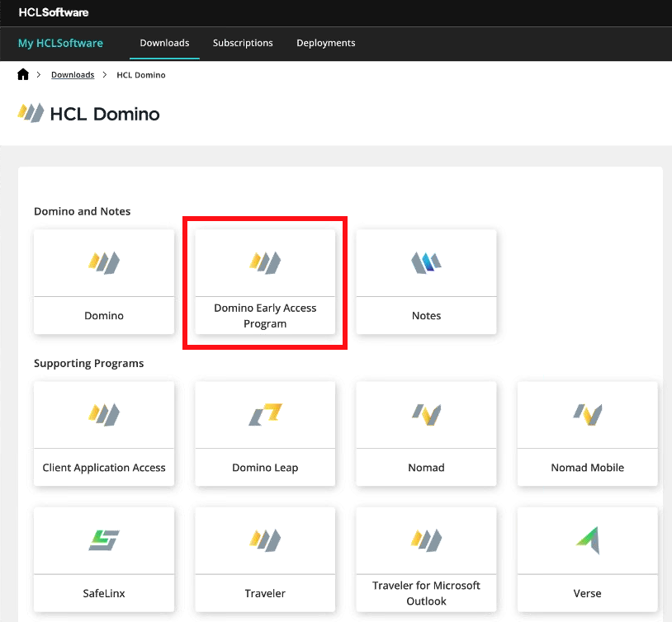Select the Notes product icon
The height and width of the screenshot is (622, 672).
[427, 262]
